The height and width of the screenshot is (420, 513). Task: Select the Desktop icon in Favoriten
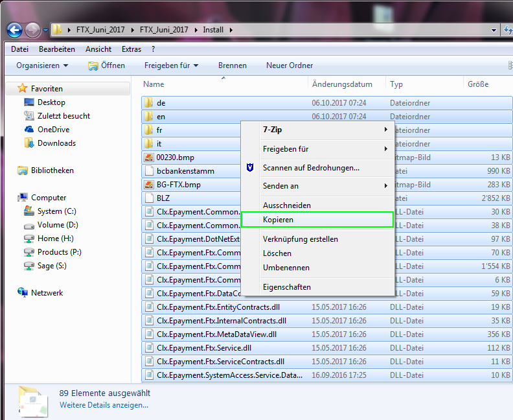29,102
